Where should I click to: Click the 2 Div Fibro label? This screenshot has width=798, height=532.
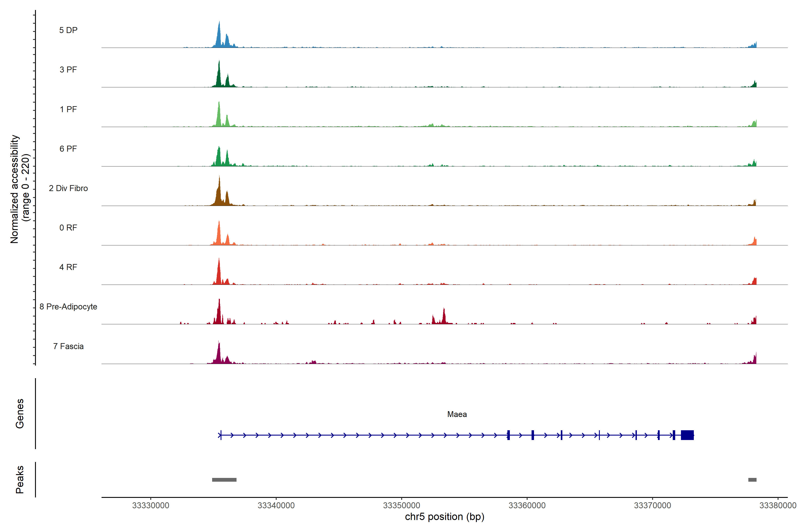point(68,188)
